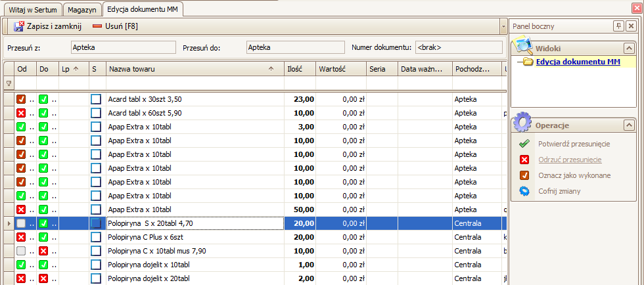Viewport: 644px width, 285px height.
Task: Click green checkmark icon beside Potwierdź przesunięcie
Action: (x=524, y=144)
